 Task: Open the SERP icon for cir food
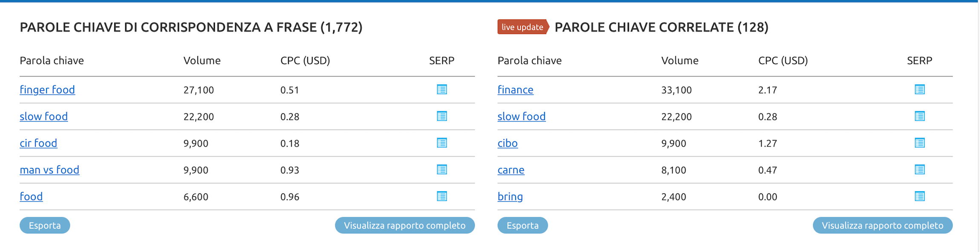[442, 143]
